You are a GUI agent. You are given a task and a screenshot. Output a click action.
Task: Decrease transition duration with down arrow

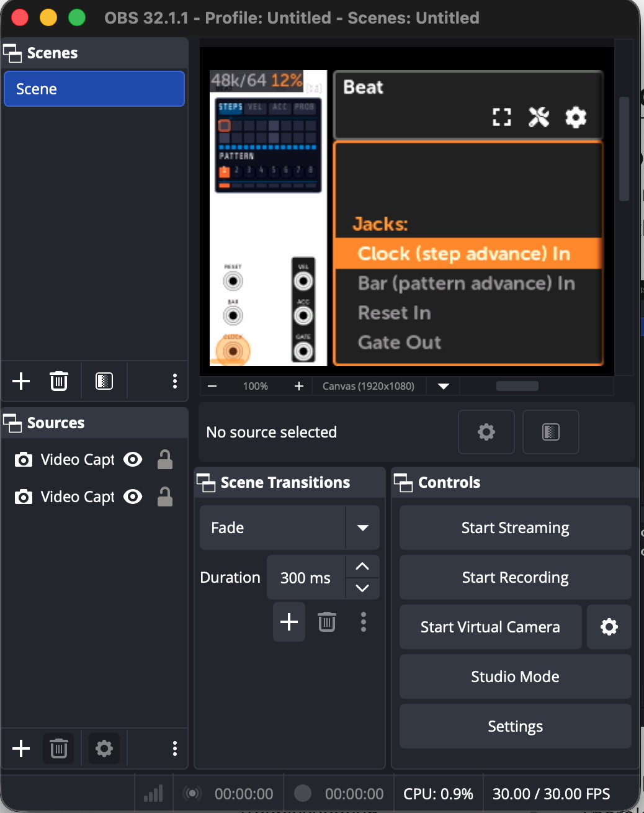362,588
